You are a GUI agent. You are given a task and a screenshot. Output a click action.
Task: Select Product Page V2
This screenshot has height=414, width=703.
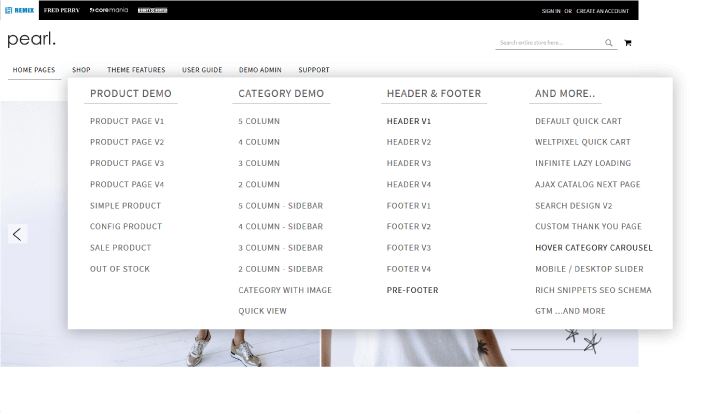127,142
